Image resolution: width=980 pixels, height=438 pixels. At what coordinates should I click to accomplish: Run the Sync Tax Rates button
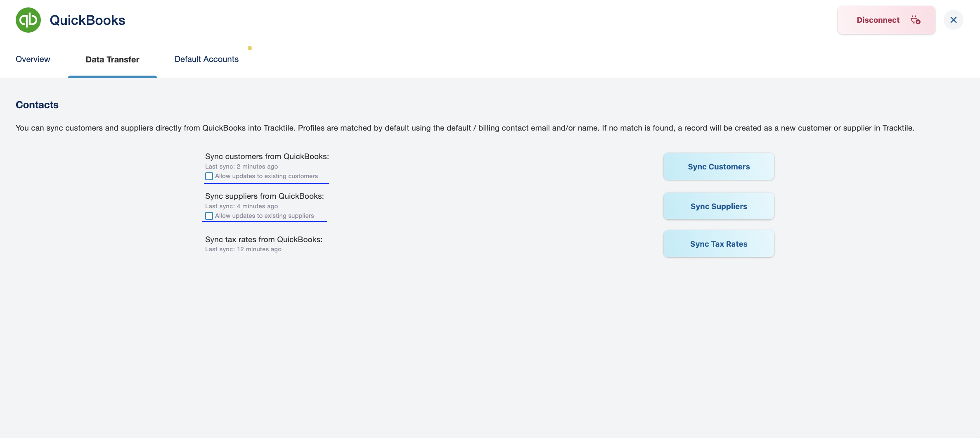[718, 244]
